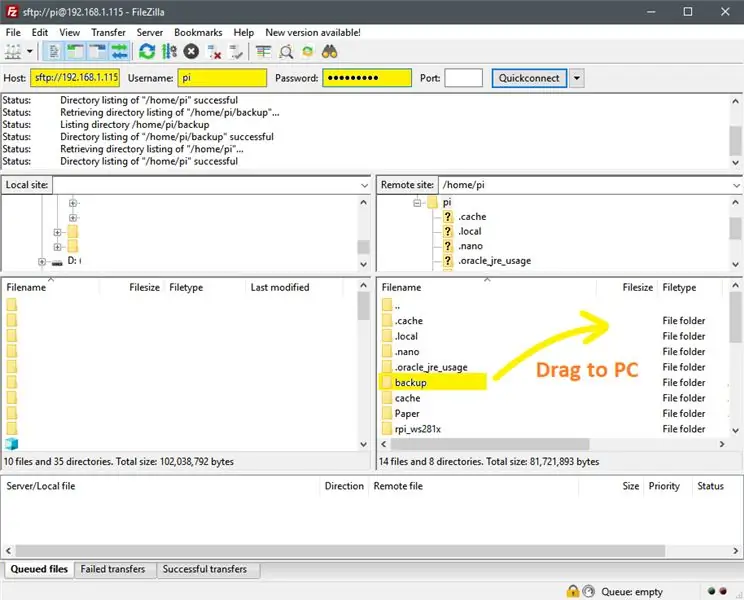Viewport: 744px width, 600px height.
Task: Click New version available! menu
Action: click(x=313, y=32)
